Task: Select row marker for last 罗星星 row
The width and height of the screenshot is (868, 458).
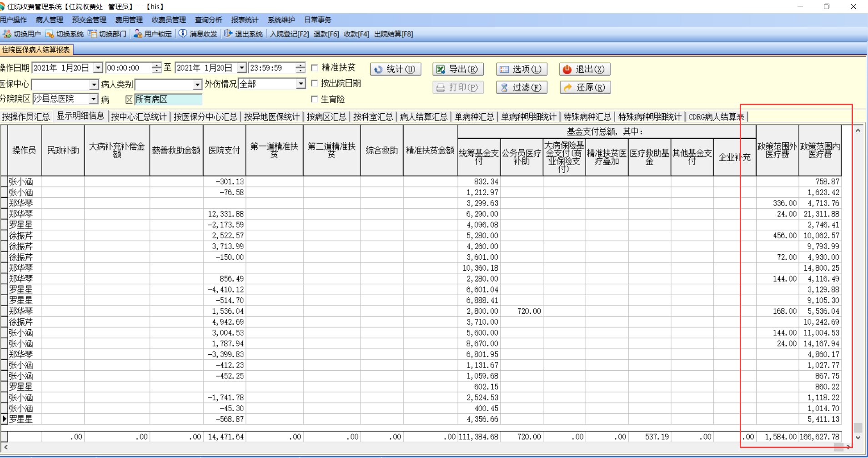Action: [4, 419]
